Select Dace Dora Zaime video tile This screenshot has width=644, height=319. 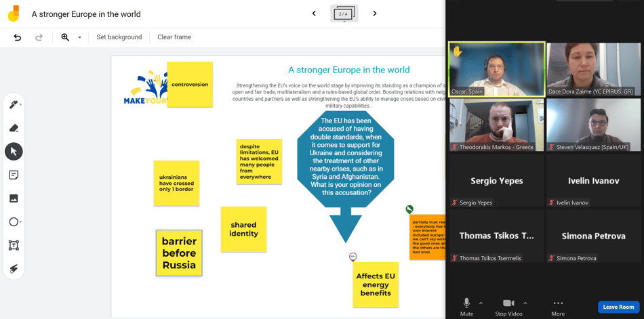tap(593, 69)
